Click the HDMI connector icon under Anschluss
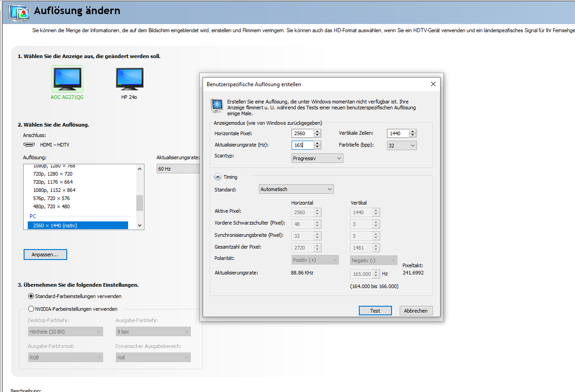 (x=29, y=144)
